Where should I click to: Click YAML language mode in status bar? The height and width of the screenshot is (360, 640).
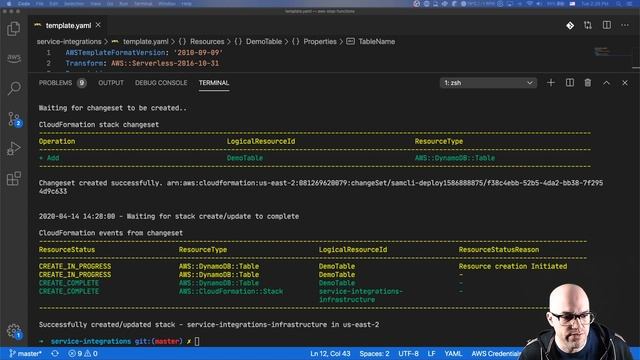(453, 353)
